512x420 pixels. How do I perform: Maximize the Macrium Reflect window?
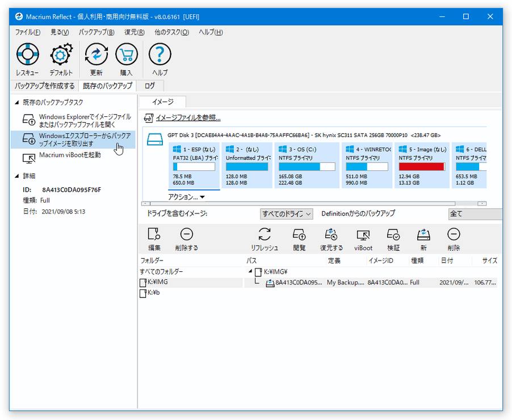(x=466, y=16)
